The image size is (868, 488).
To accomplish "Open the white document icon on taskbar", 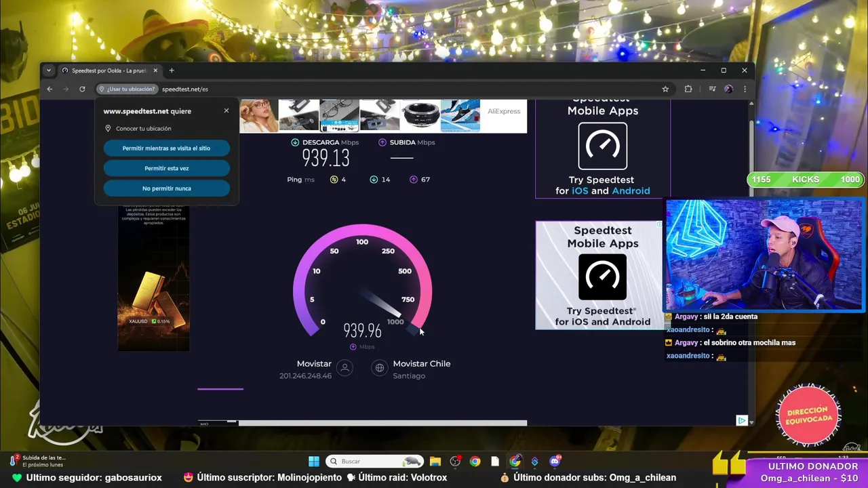I will tap(495, 462).
